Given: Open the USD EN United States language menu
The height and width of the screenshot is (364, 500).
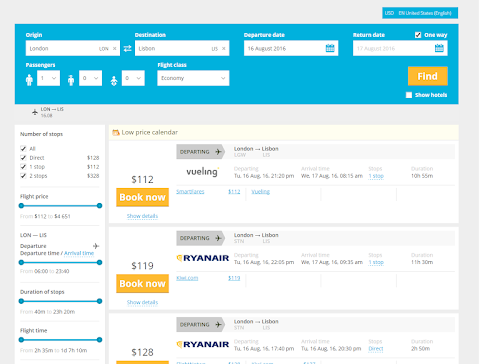Looking at the screenshot, I should coord(420,13).
